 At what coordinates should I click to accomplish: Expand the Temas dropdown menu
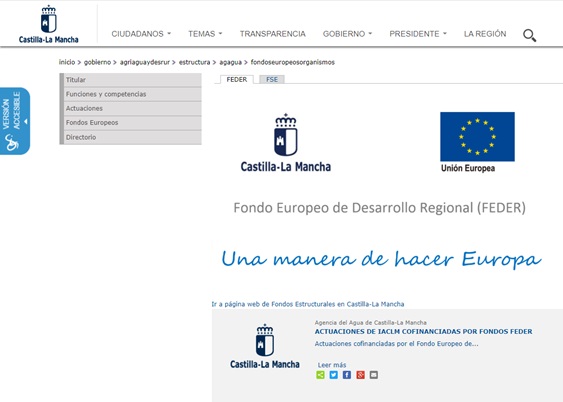pos(205,34)
